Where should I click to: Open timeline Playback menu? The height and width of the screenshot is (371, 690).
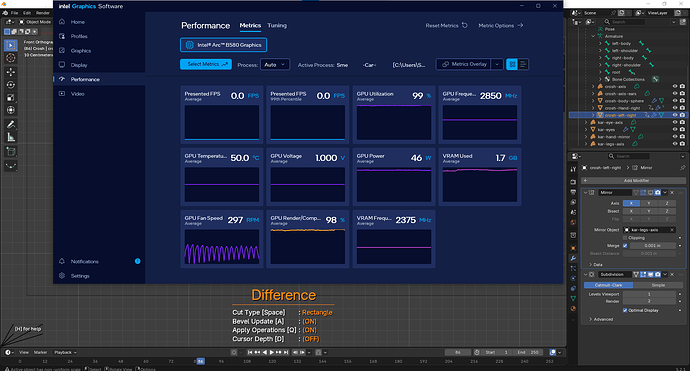coord(65,353)
